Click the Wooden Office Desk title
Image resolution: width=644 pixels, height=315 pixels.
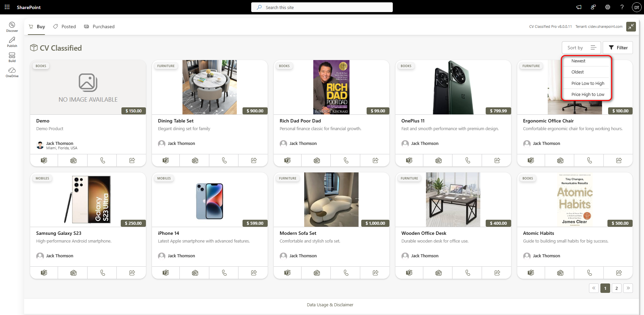coord(424,233)
